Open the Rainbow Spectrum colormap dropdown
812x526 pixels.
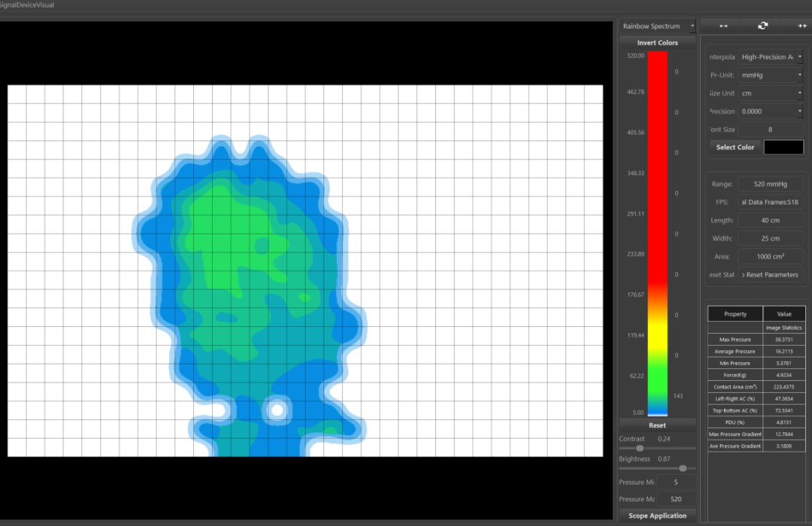[x=658, y=26]
